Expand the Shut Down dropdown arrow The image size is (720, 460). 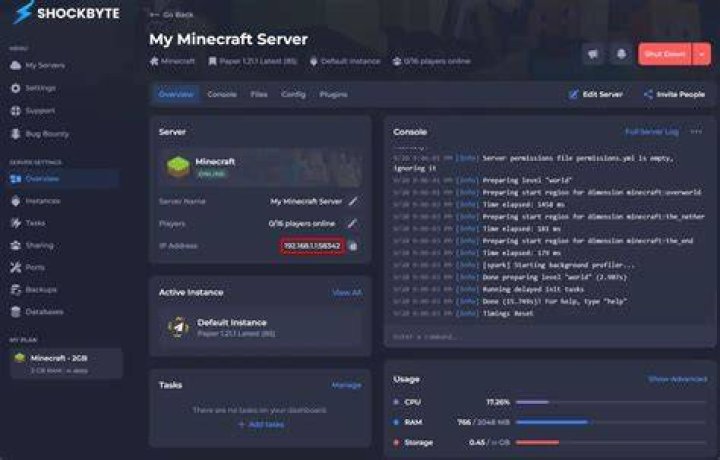click(x=702, y=54)
